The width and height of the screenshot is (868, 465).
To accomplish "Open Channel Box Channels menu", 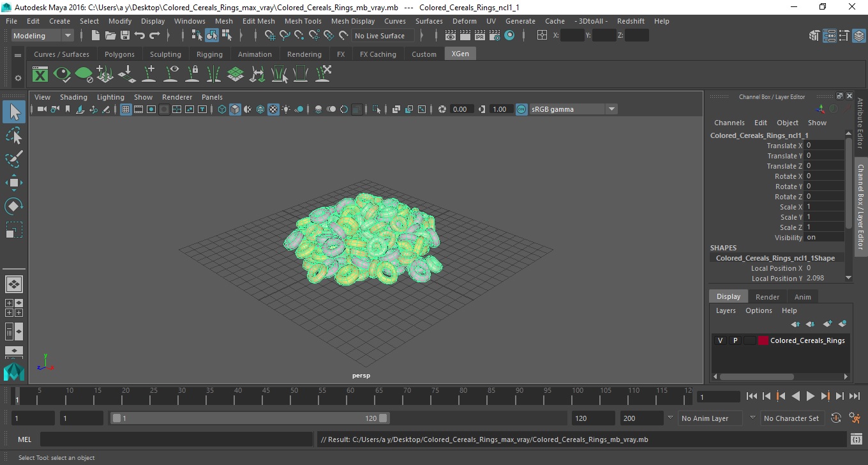I will pos(729,123).
